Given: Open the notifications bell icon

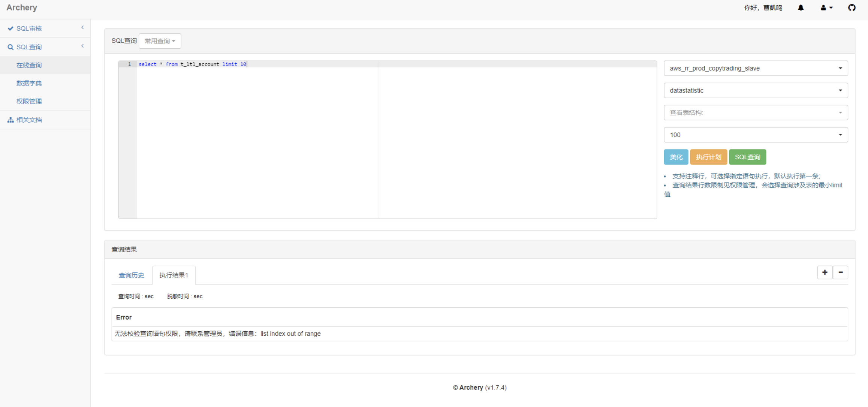Looking at the screenshot, I should [801, 7].
